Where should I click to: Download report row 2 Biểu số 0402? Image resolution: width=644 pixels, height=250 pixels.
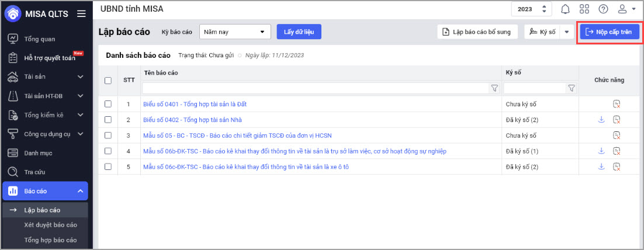601,119
